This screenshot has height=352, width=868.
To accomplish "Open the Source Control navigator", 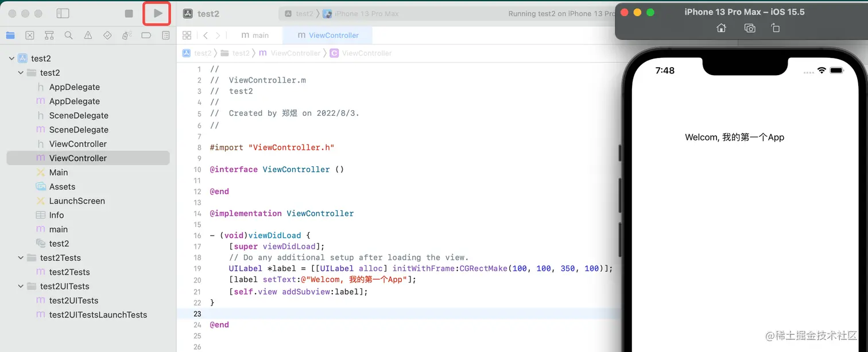I will (30, 36).
